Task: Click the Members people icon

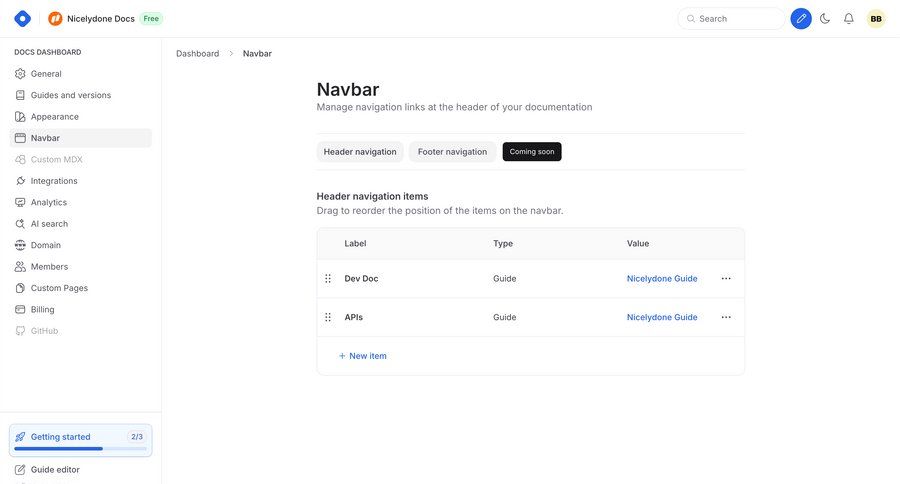Action: click(x=20, y=266)
